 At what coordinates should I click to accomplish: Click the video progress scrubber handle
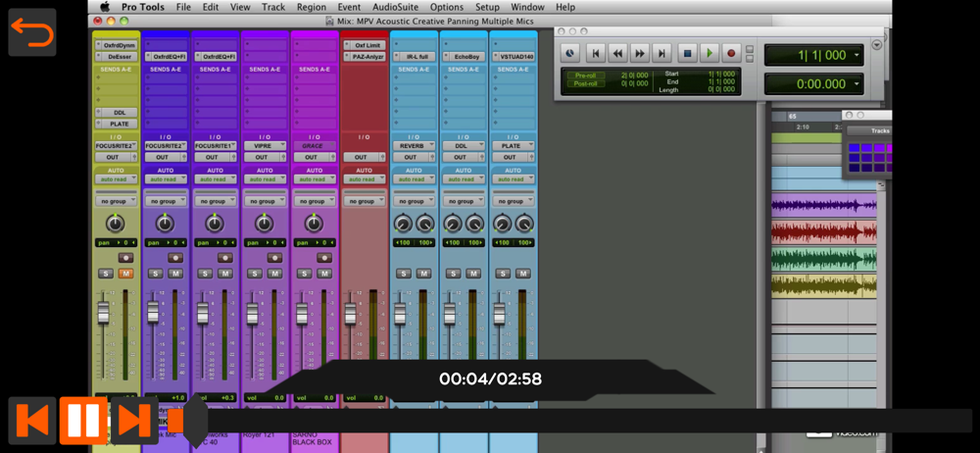point(195,420)
